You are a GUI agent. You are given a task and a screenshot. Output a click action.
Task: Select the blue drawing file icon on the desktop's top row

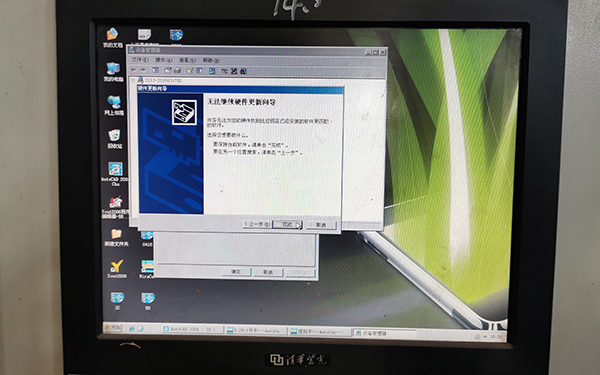176,35
